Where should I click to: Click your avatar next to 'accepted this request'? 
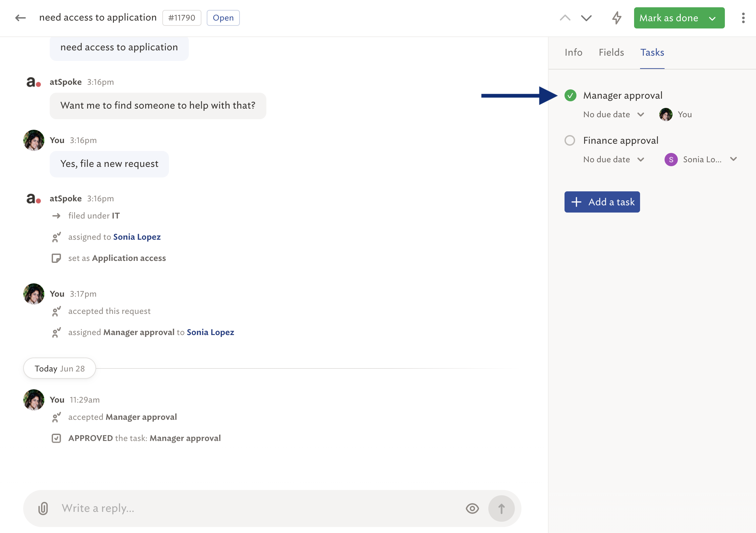[34, 294]
